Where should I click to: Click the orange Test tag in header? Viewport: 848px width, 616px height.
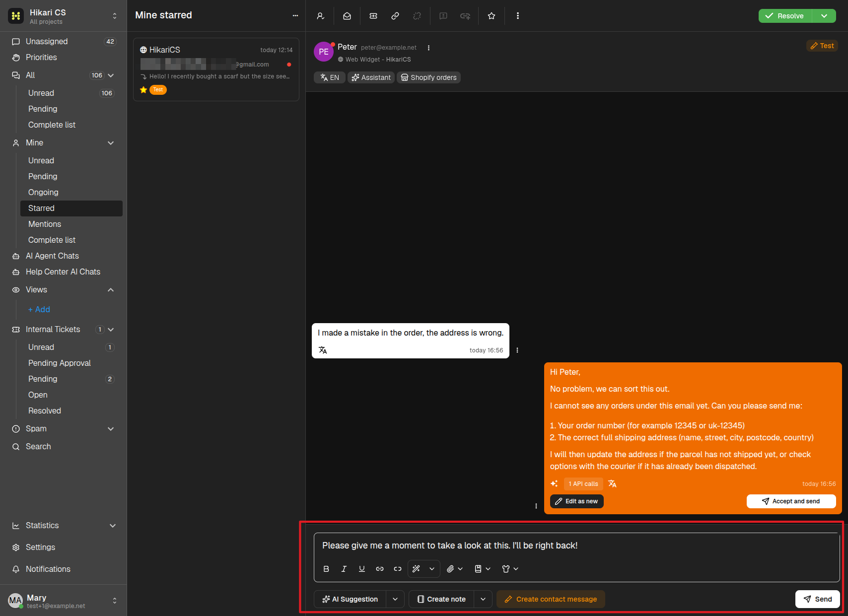point(822,46)
